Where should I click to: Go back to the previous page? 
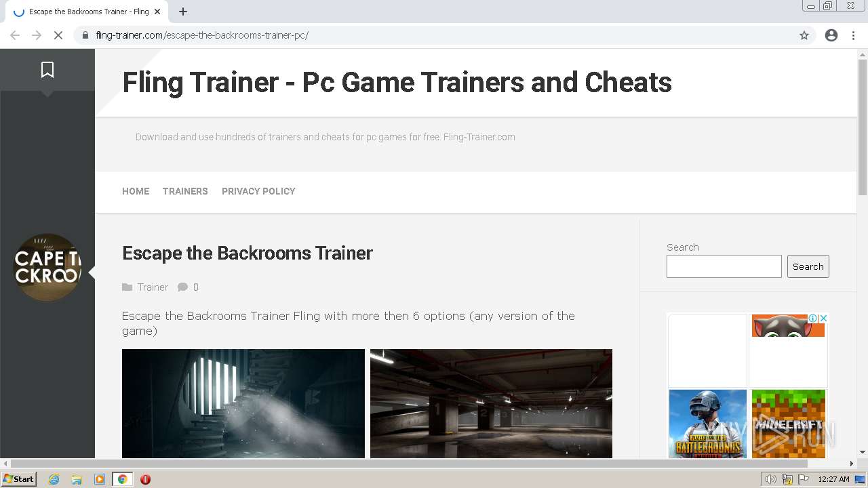(15, 35)
